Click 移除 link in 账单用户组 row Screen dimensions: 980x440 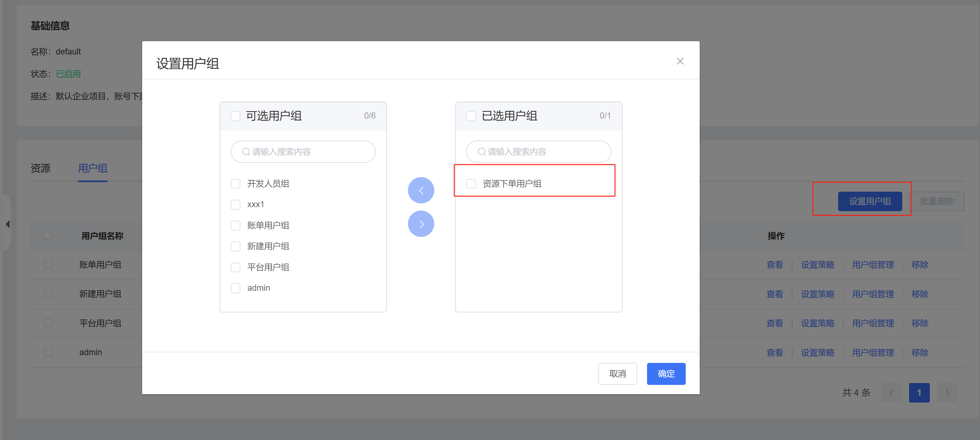920,265
